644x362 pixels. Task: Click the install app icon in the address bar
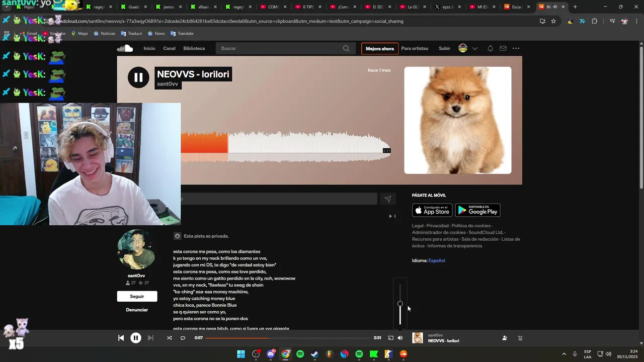click(x=542, y=21)
